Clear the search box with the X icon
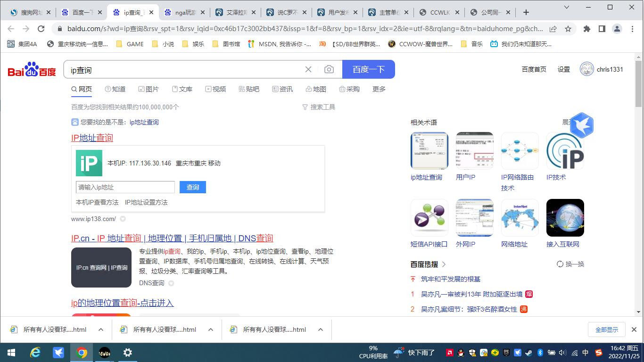Viewport: 644px width, 362px height. 308,69
